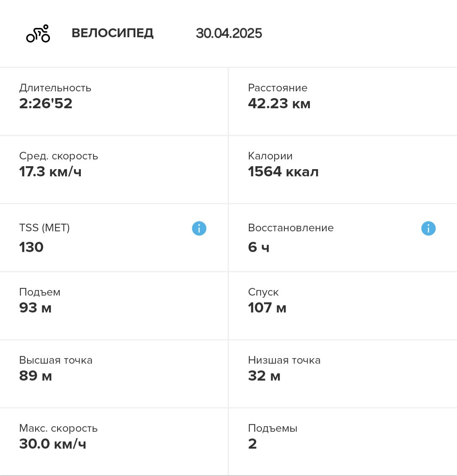
Task: Click the Восстановление label text
Action: (291, 228)
